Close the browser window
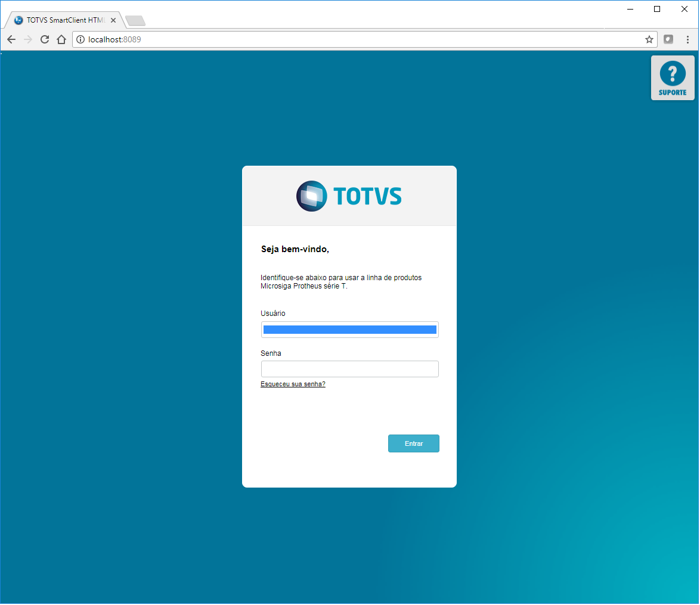This screenshot has height=605, width=700. (x=684, y=9)
